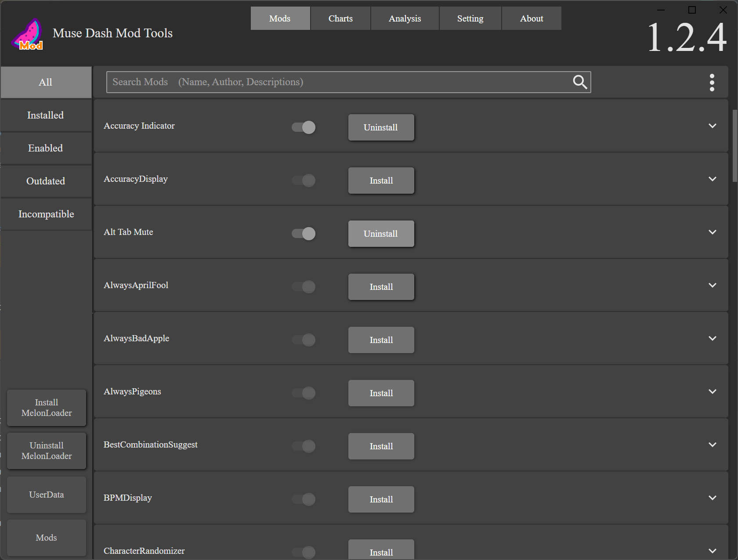The width and height of the screenshot is (738, 560).
Task: Open the About tab
Action: pos(532,18)
